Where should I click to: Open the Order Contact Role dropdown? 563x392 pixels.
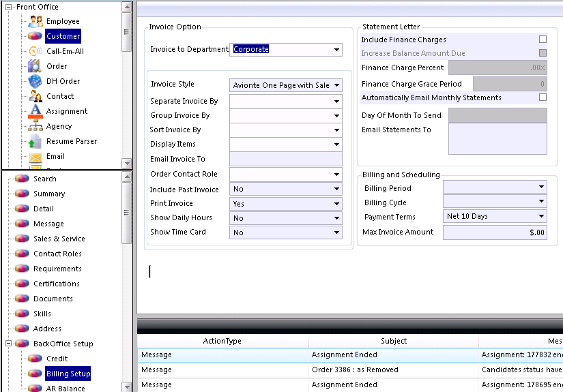click(336, 175)
